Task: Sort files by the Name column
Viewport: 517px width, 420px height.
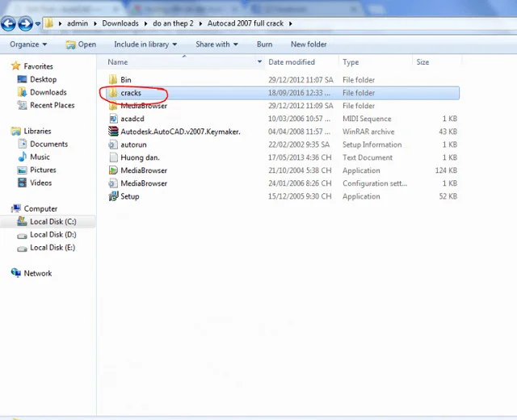Action: tap(118, 62)
